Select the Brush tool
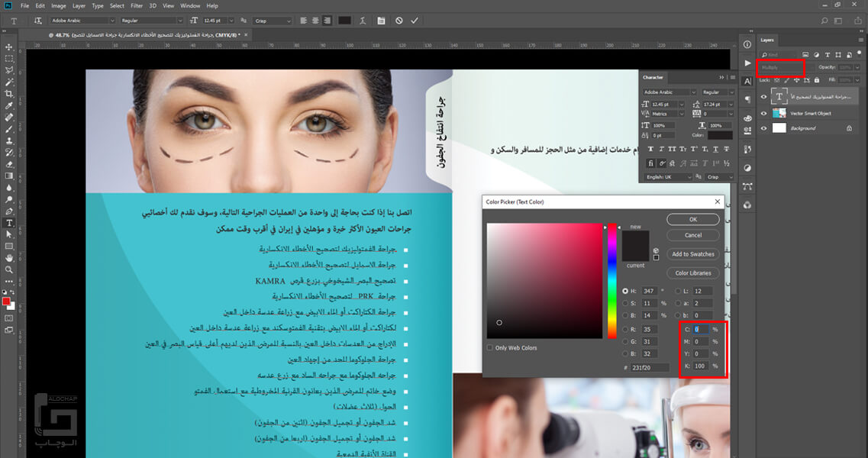 tap(9, 129)
